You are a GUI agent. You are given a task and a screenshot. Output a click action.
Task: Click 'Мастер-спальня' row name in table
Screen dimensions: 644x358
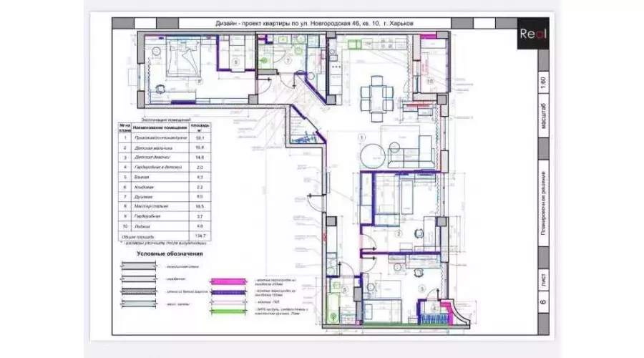151,206
